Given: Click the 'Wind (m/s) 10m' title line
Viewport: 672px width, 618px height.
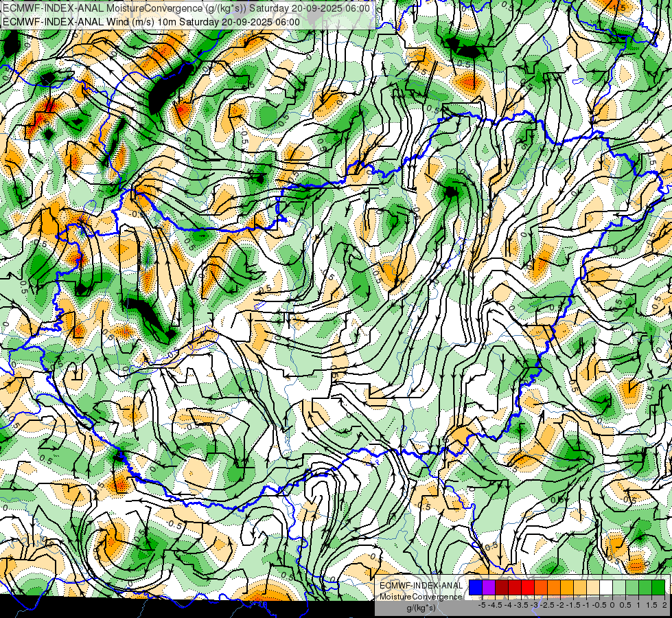Looking at the screenshot, I should 151,22.
